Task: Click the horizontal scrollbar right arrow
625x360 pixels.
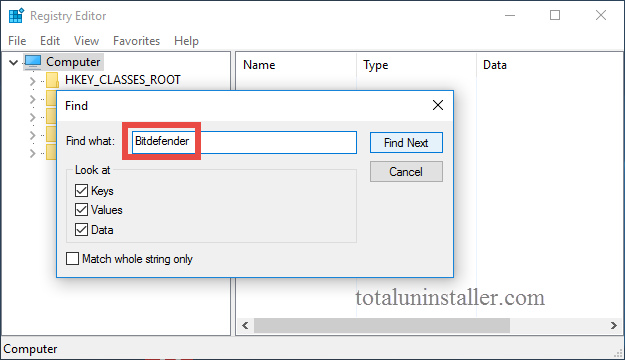Action: 614,326
